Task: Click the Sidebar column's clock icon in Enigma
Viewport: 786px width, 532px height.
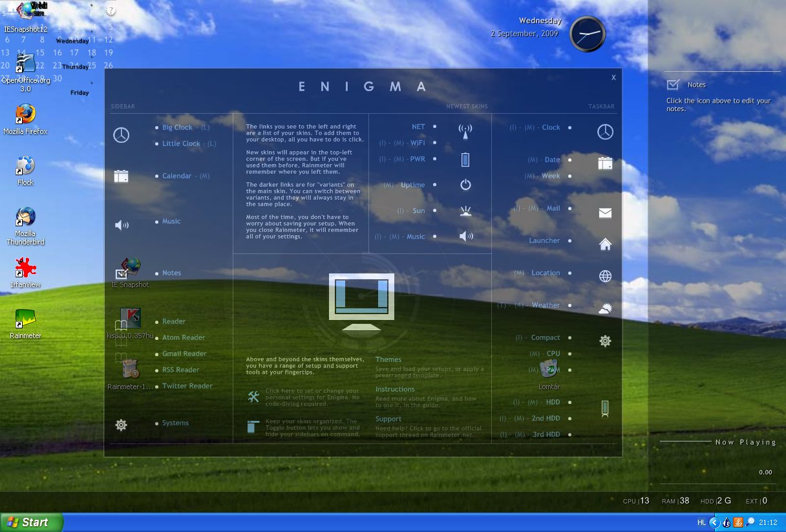Action: [121, 135]
